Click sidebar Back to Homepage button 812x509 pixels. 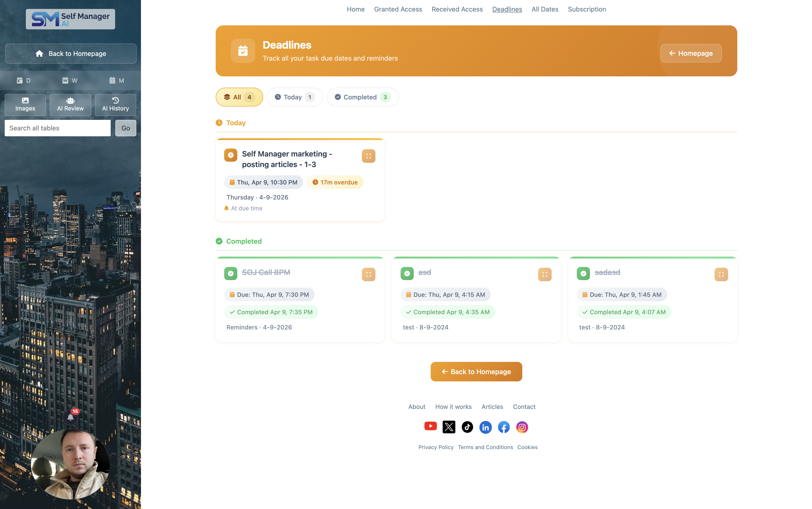[71, 54]
